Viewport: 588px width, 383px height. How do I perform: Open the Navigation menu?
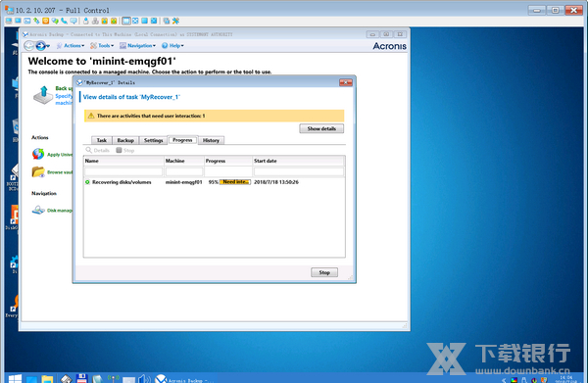pos(137,46)
